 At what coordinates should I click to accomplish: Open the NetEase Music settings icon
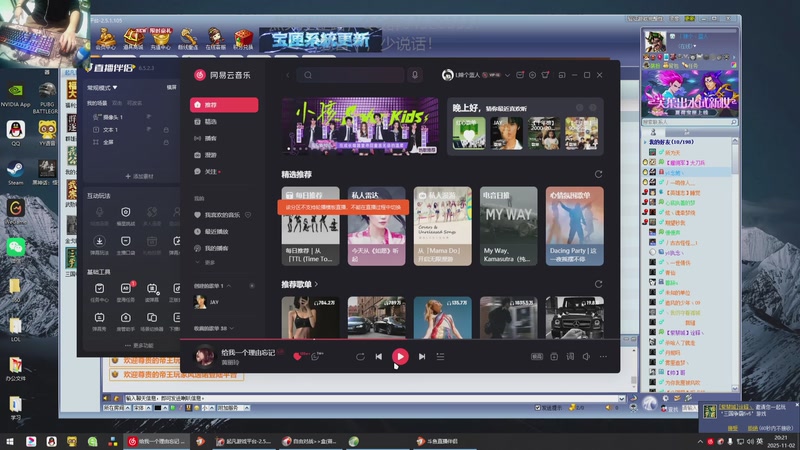(x=532, y=75)
